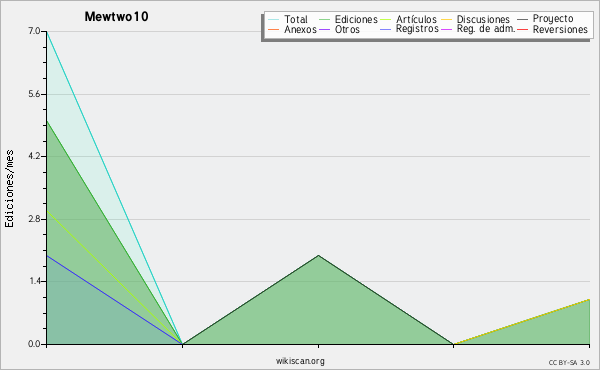Click the Otros legend label
Screen dimensions: 600x370
(x=347, y=30)
